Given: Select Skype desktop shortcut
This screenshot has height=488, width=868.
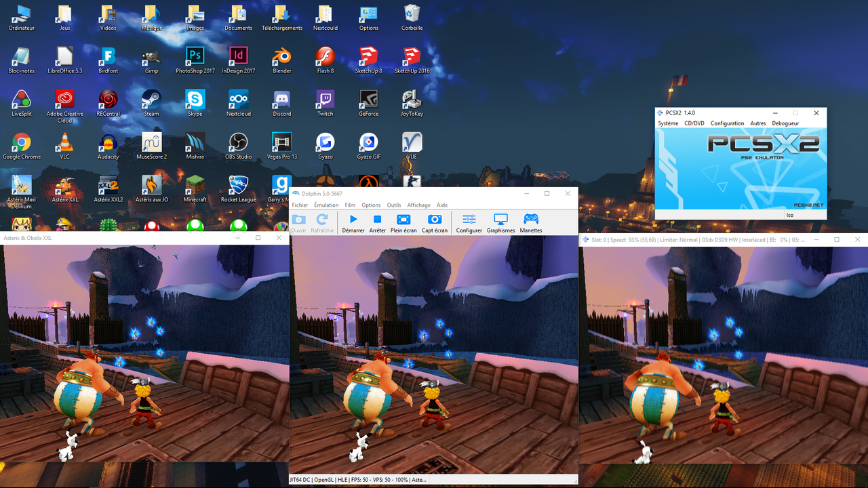Looking at the screenshot, I should click(x=195, y=103).
